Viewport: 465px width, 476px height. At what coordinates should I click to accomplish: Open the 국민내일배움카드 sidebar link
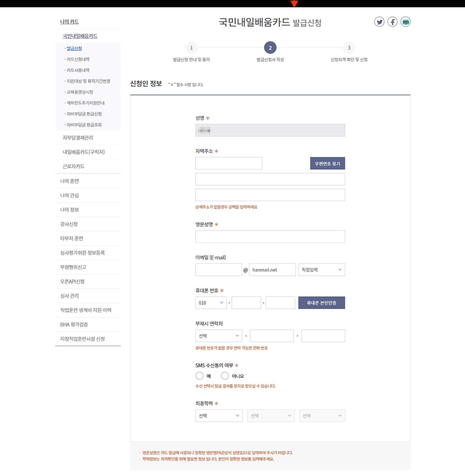[80, 36]
